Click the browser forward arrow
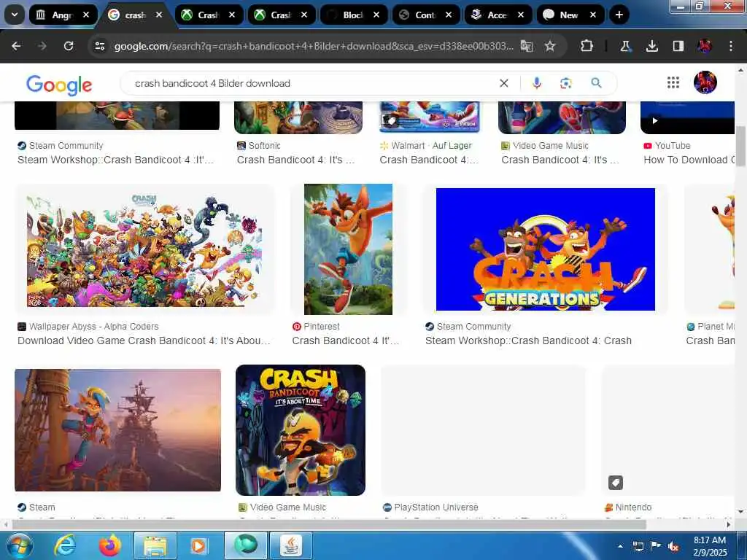 (42, 46)
